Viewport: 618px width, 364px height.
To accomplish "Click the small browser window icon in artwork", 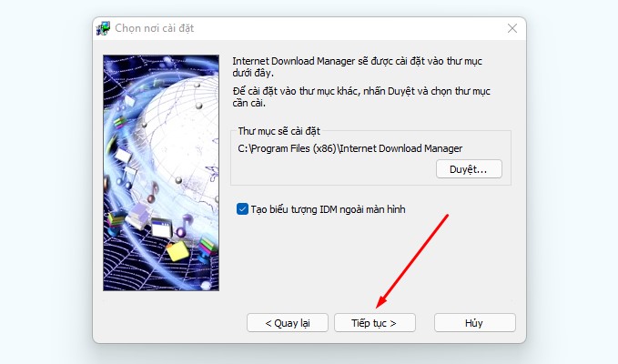I will click(x=162, y=227).
